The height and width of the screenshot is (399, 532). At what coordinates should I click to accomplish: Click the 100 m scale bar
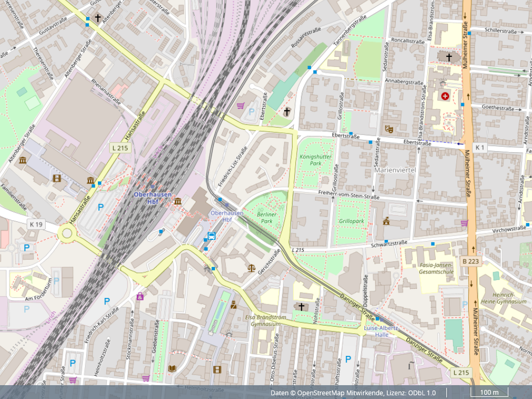coord(489,393)
